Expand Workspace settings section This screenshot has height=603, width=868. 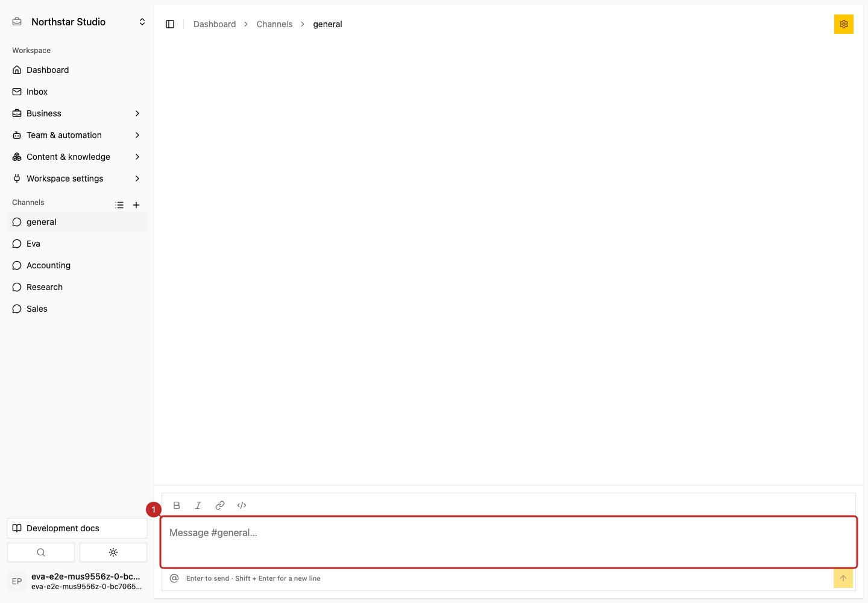77,178
